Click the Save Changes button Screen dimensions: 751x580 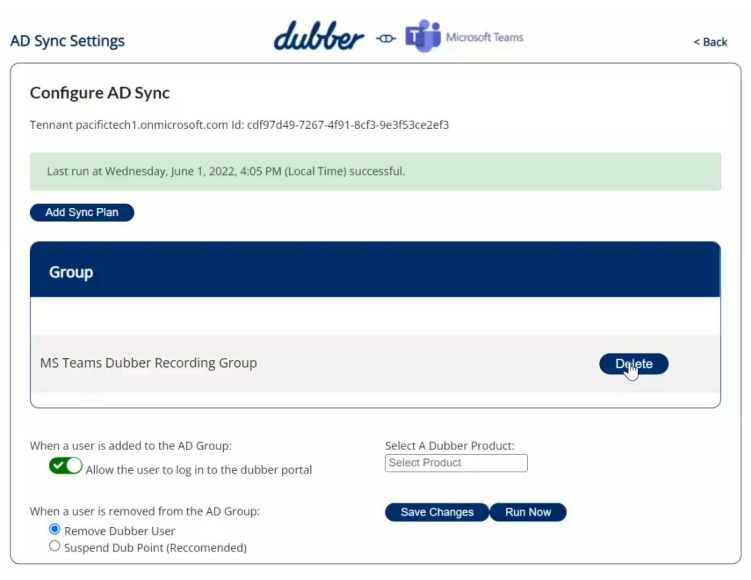click(x=437, y=512)
